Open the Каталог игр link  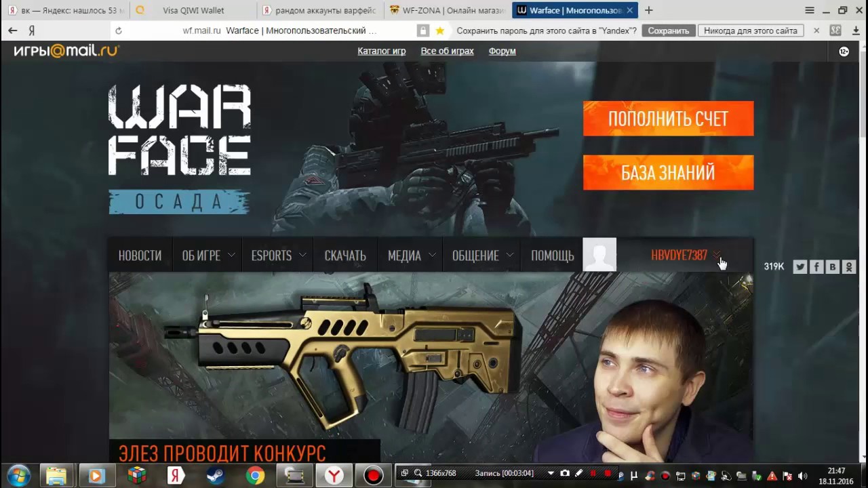[382, 52]
